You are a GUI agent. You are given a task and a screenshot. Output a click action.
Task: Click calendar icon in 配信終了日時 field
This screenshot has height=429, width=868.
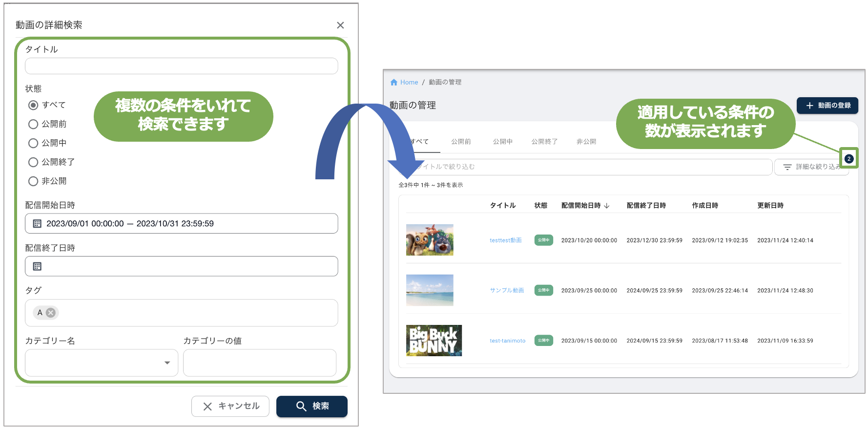click(x=37, y=267)
